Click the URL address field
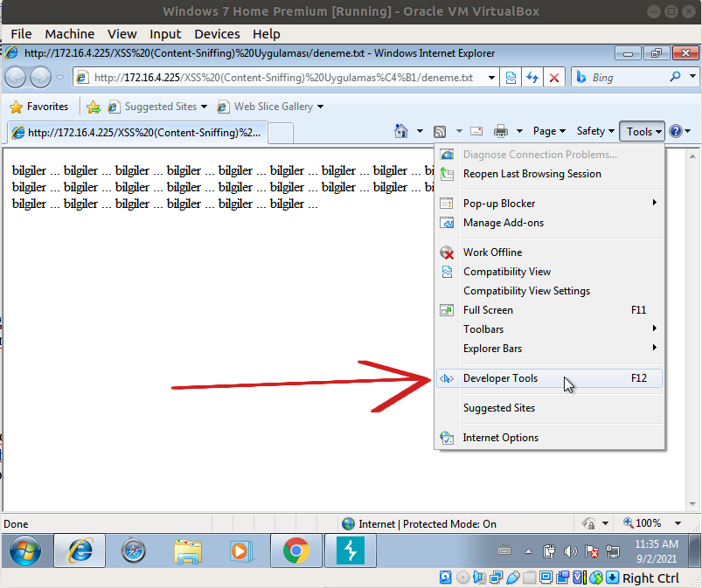Image resolution: width=702 pixels, height=588 pixels. [x=283, y=78]
